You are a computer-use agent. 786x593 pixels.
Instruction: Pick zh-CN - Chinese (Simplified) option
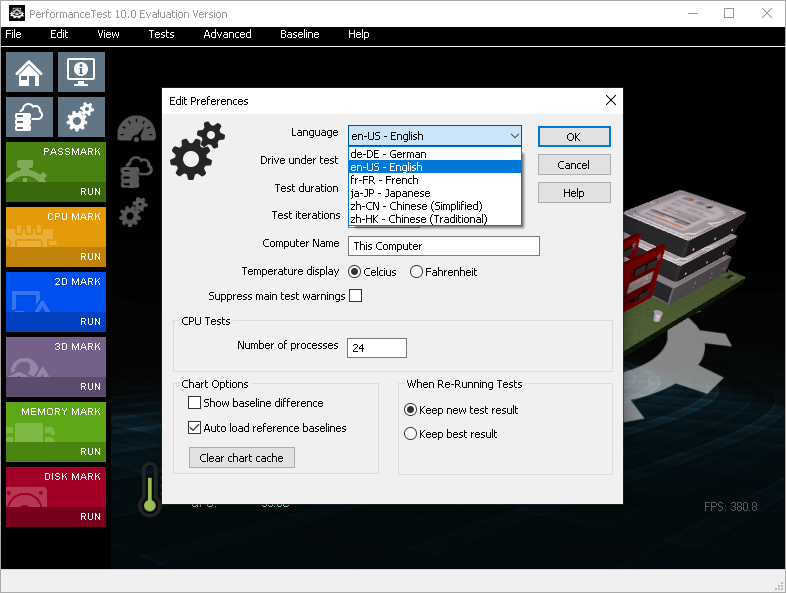point(435,206)
